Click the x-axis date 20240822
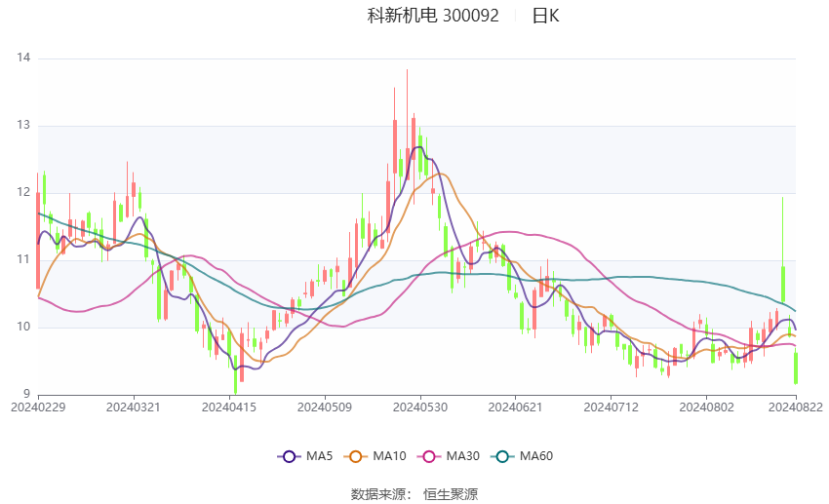Viewport: 829px width, 504px height. pyautogui.click(x=796, y=407)
